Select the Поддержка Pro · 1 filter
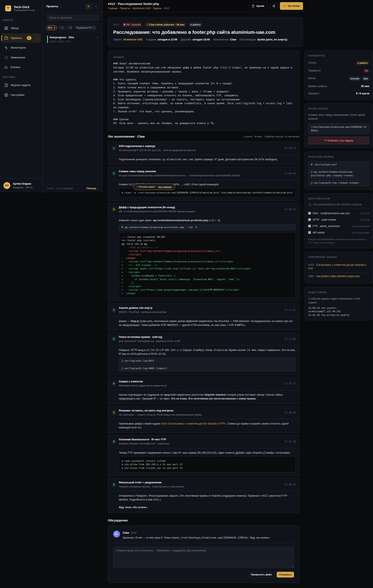Screen dimensions: 373x588 click(x=86, y=28)
